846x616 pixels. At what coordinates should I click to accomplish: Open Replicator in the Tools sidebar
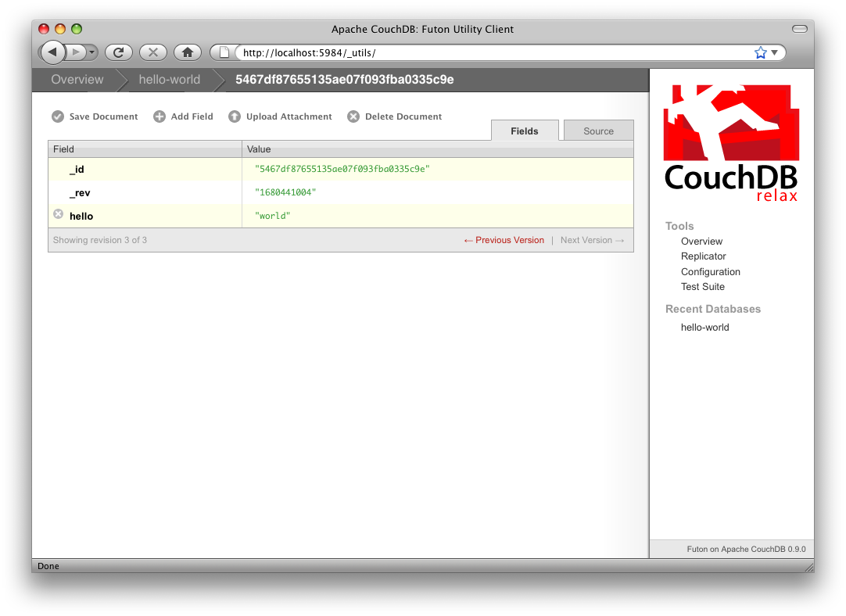[703, 256]
